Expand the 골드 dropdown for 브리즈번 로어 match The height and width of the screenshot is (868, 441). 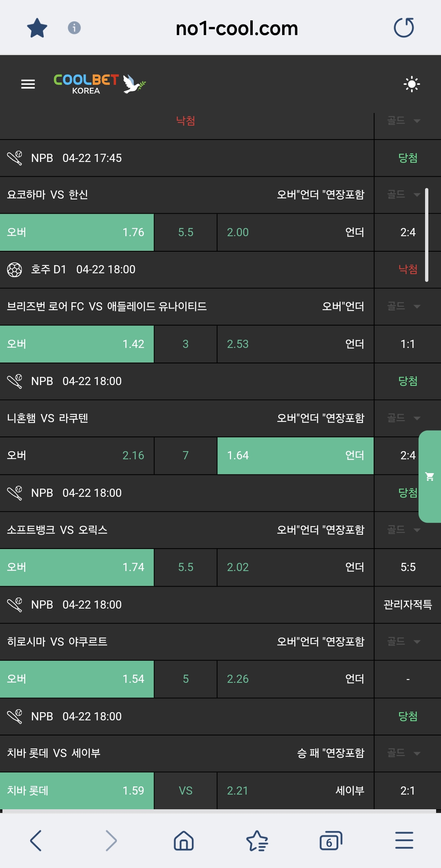coord(403,306)
